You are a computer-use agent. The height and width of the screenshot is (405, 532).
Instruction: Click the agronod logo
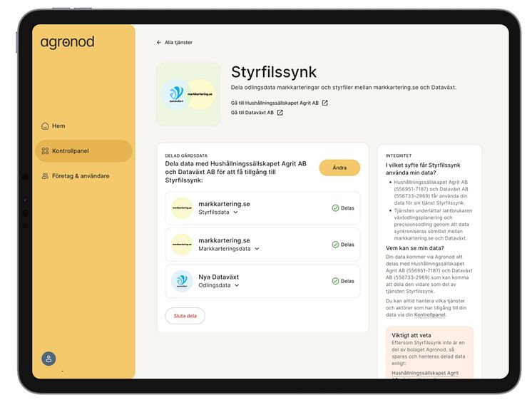pyautogui.click(x=67, y=43)
